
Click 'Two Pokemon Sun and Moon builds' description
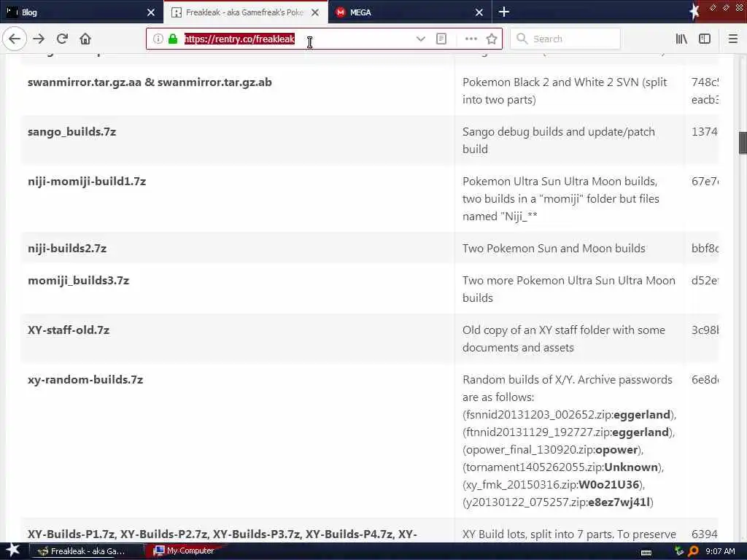[554, 249]
